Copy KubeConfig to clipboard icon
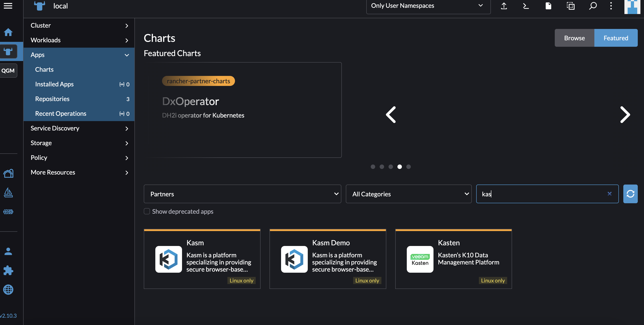 tap(571, 6)
